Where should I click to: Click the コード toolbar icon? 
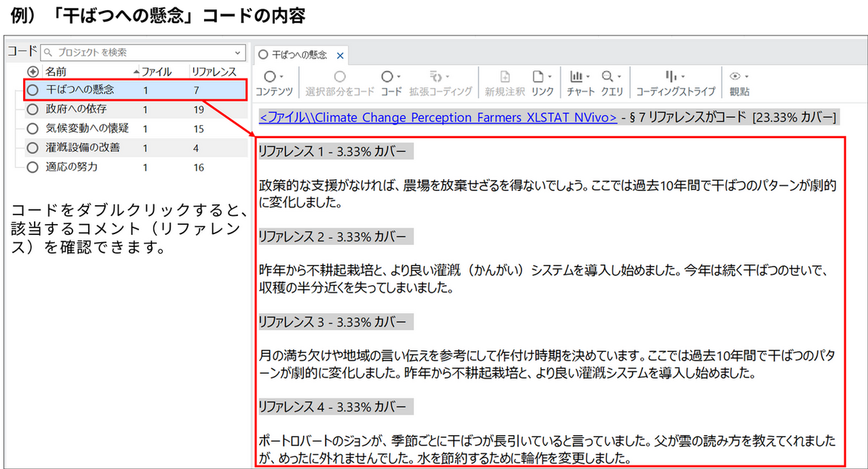coord(391,77)
